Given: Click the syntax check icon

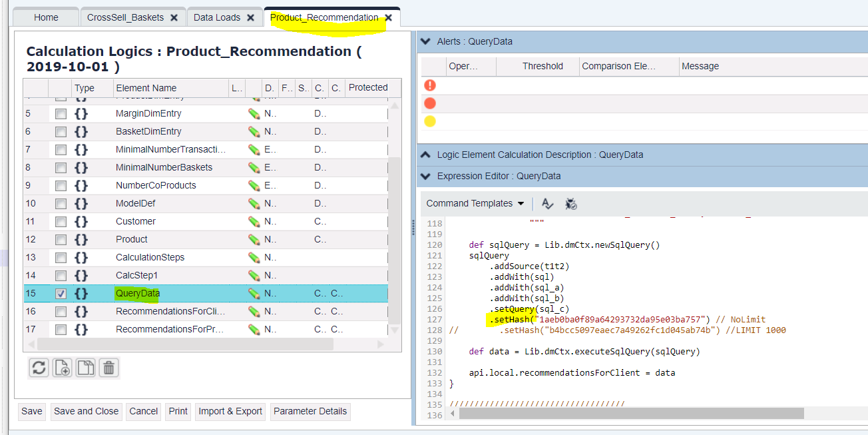Looking at the screenshot, I should click(x=547, y=204).
